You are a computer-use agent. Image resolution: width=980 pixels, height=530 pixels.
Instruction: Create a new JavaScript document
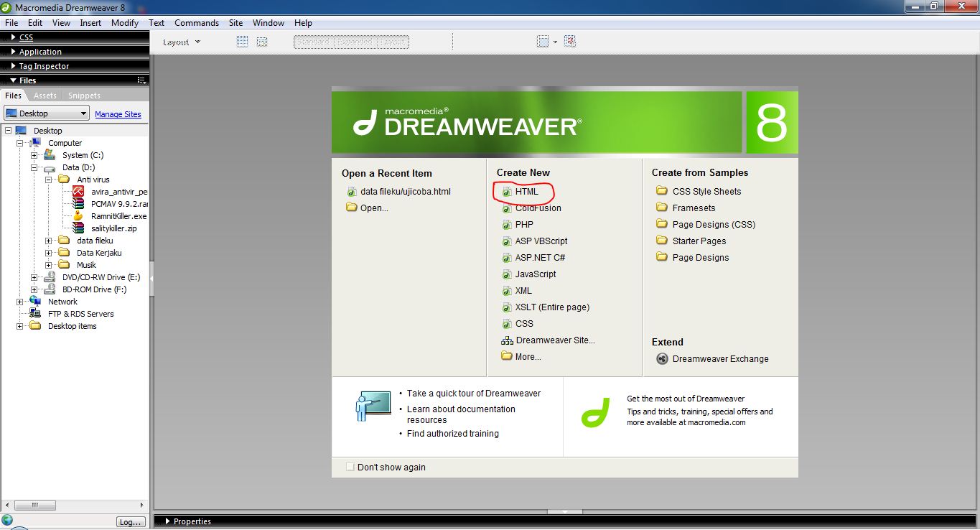[x=529, y=274]
